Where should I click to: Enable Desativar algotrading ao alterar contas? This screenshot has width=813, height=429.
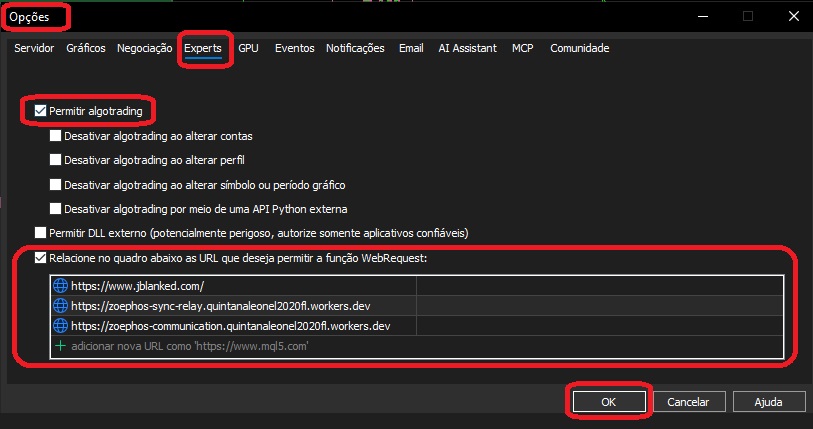tap(55, 136)
